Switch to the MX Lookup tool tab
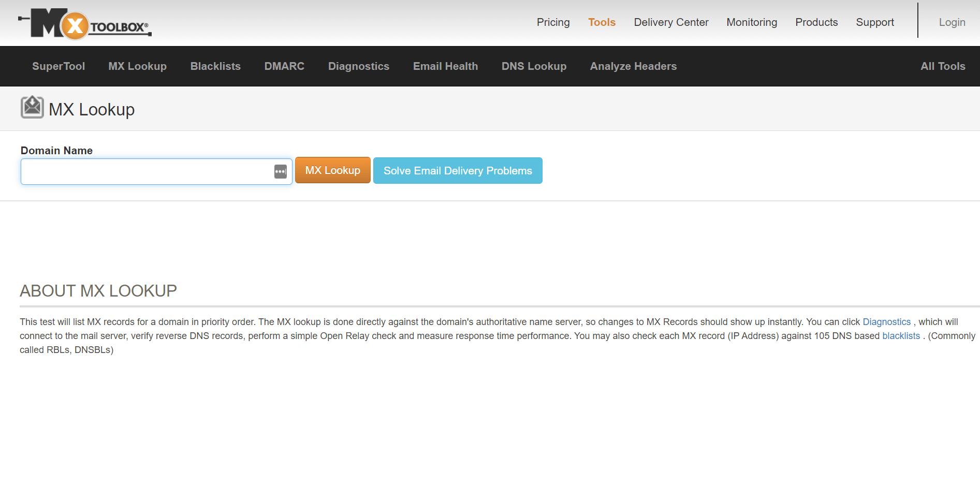Viewport: 980px width, 486px height. pyautogui.click(x=137, y=66)
